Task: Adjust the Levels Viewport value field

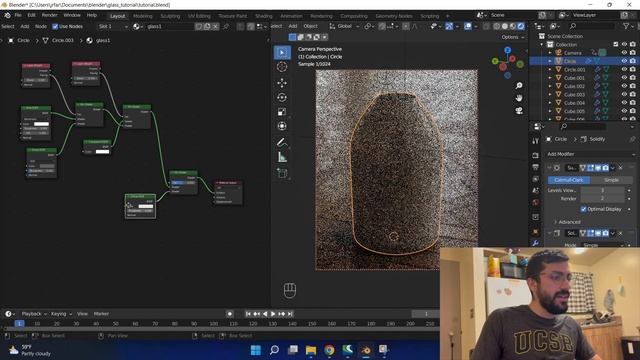Action: coord(602,190)
